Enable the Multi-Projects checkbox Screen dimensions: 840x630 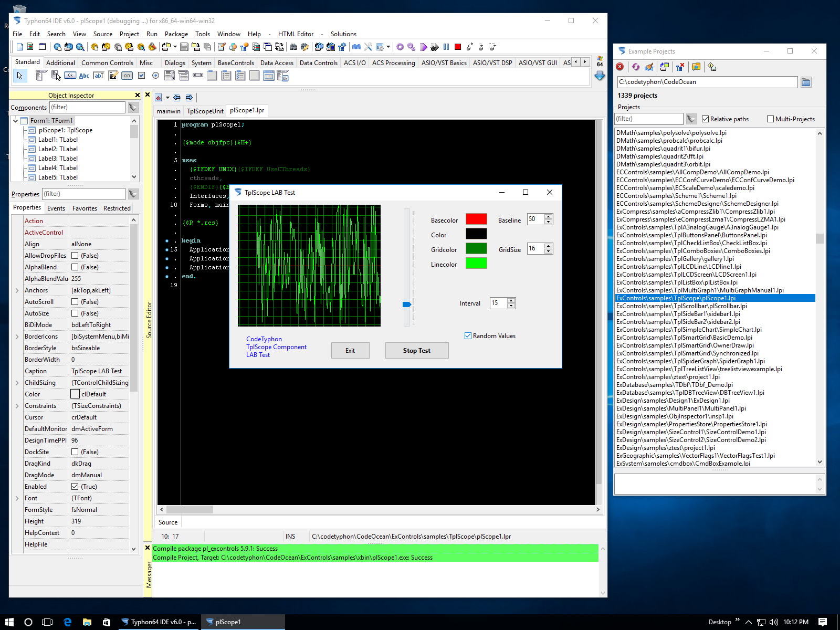(770, 119)
